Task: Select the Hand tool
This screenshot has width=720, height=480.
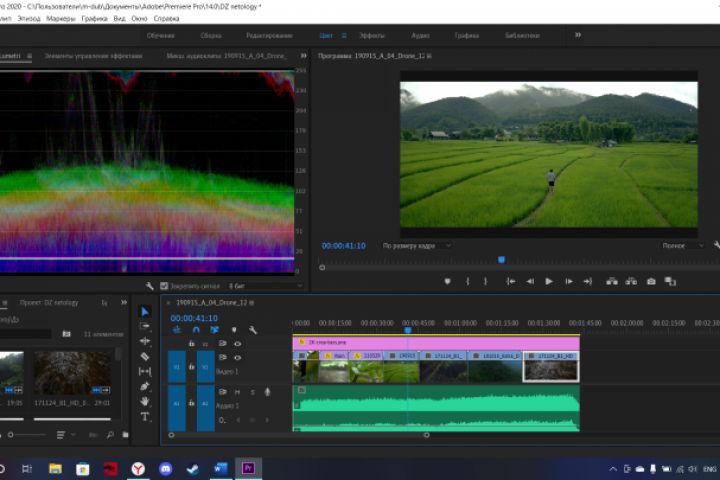Action: tap(145, 401)
